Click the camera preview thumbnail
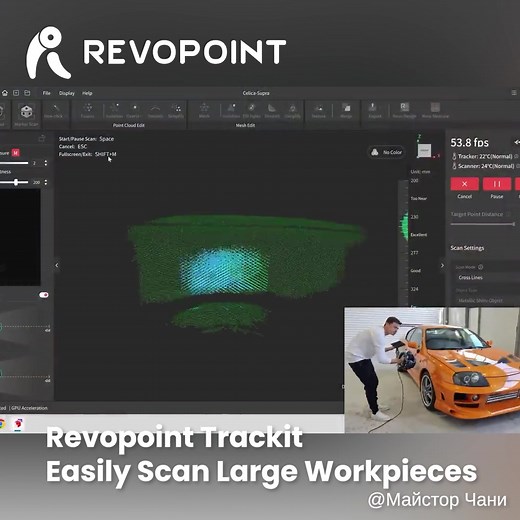The width and height of the screenshot is (520, 520). [20, 237]
